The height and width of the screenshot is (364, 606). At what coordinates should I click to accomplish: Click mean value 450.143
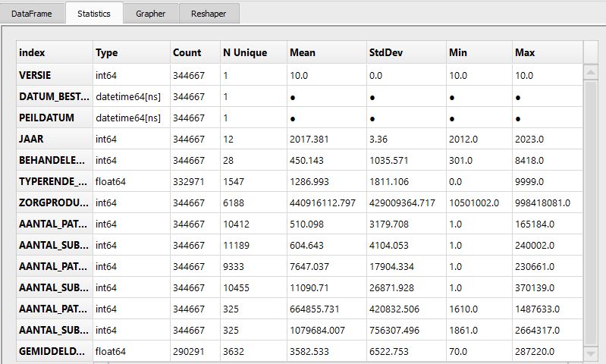(x=306, y=160)
